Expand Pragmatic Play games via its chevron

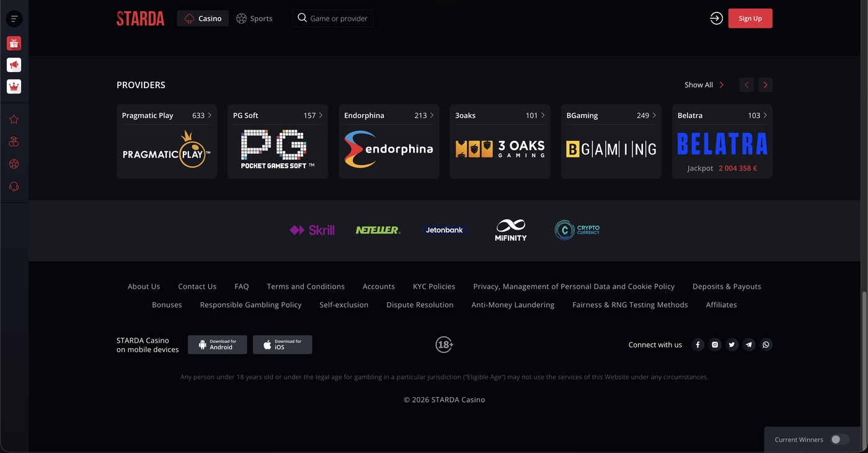[210, 115]
